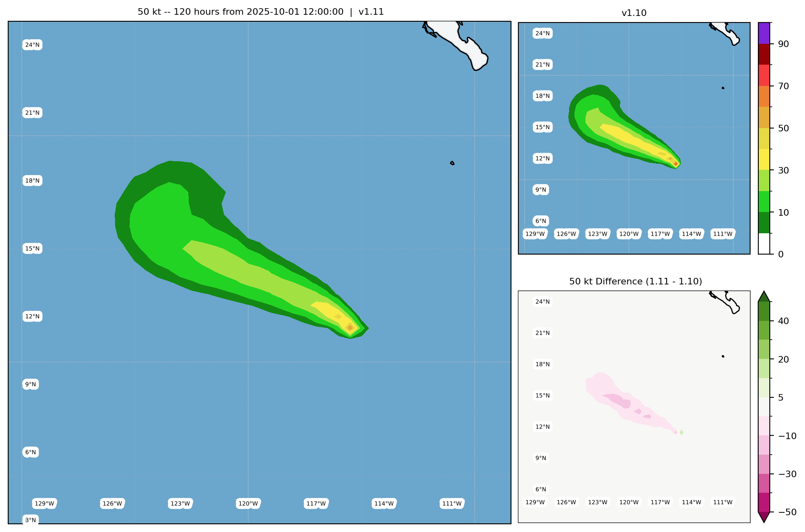The width and height of the screenshot is (805, 532).
Task: Click the bright green colorbar segment above 10
Action: (x=764, y=201)
